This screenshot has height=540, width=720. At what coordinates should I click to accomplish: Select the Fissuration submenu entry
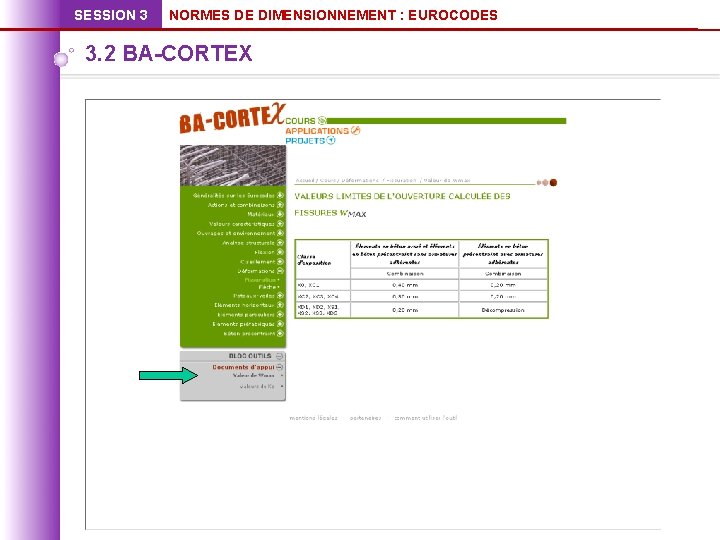260,280
